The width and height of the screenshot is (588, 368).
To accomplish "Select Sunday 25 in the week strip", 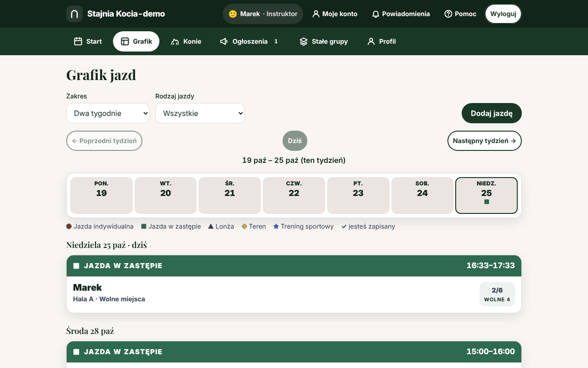I will click(486, 195).
